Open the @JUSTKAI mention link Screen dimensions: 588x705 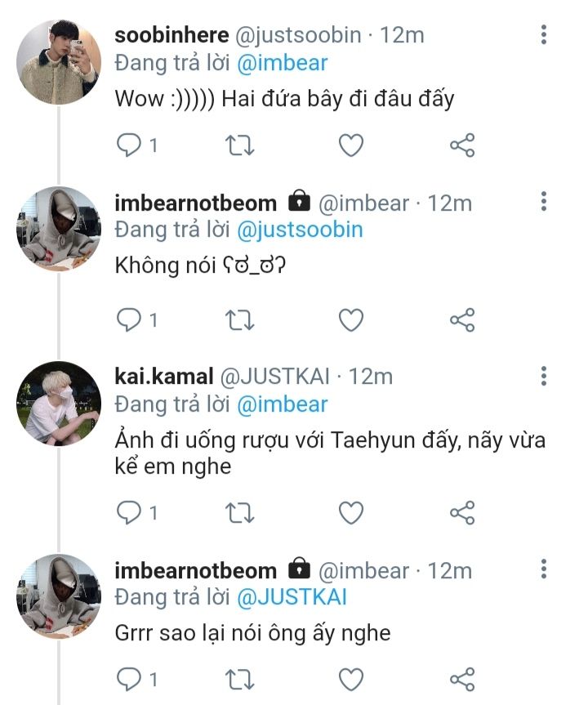coord(292,597)
